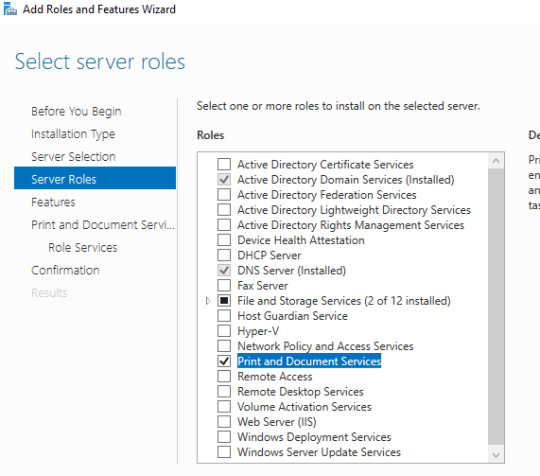Click the Add Roles and Features Wizard title icon
Image resolution: width=540 pixels, height=476 pixels.
pyautogui.click(x=10, y=9)
